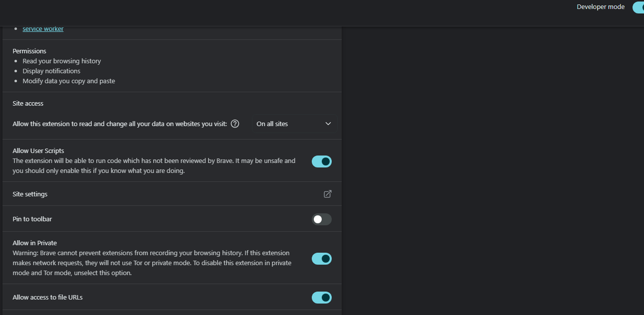Viewport: 644px width, 315px height.
Task: Click "Modify data you copy and paste" item
Action: coord(69,81)
